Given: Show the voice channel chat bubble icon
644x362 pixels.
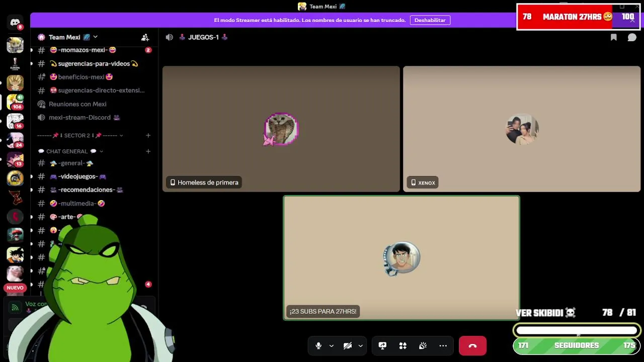Looking at the screenshot, I should click(x=632, y=37).
